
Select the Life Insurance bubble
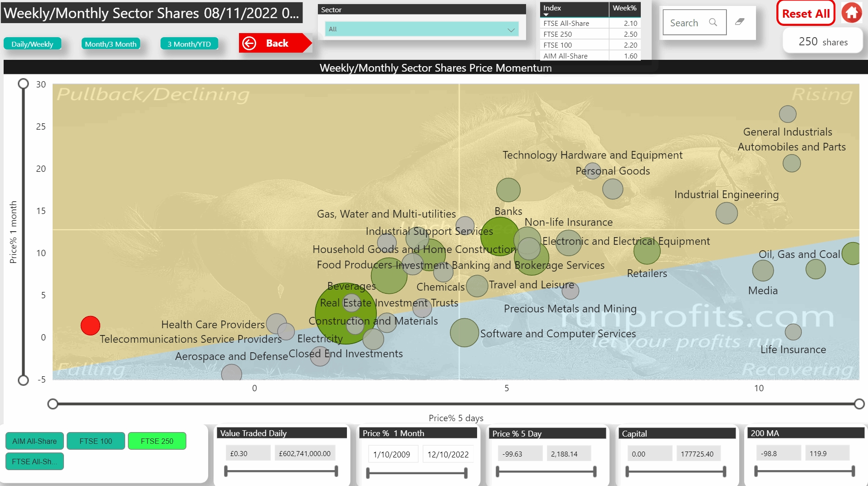tap(793, 332)
